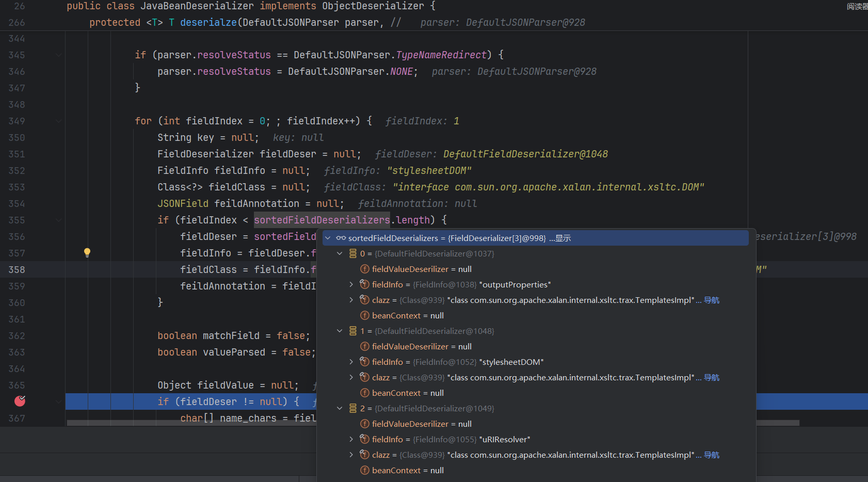
Task: Click the glasses watch icon beside sortedFieldDeserializers
Action: coord(341,238)
